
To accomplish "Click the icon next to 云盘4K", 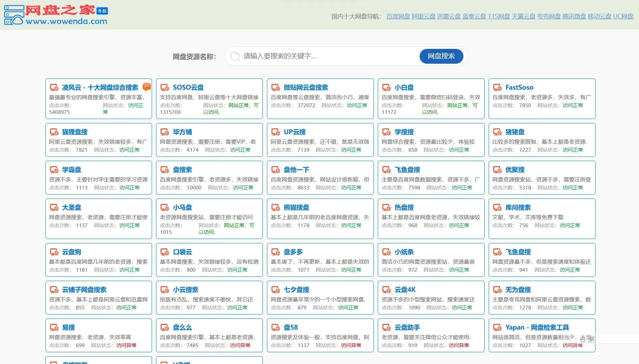I will 387,290.
